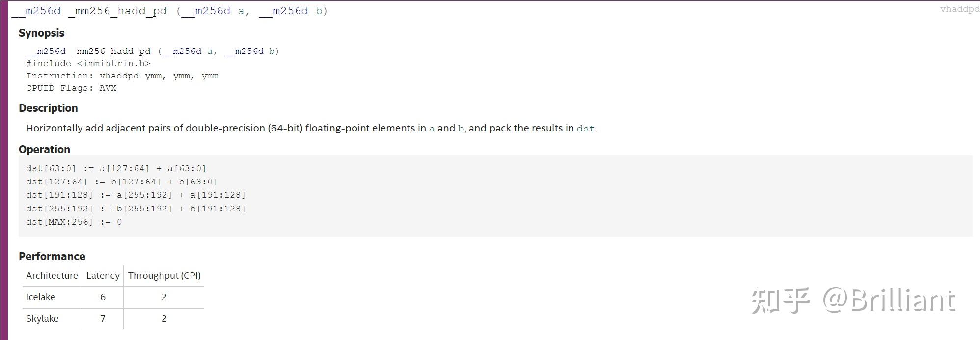Click the dst[63:0] operation line
The height and width of the screenshot is (340, 980).
[116, 169]
